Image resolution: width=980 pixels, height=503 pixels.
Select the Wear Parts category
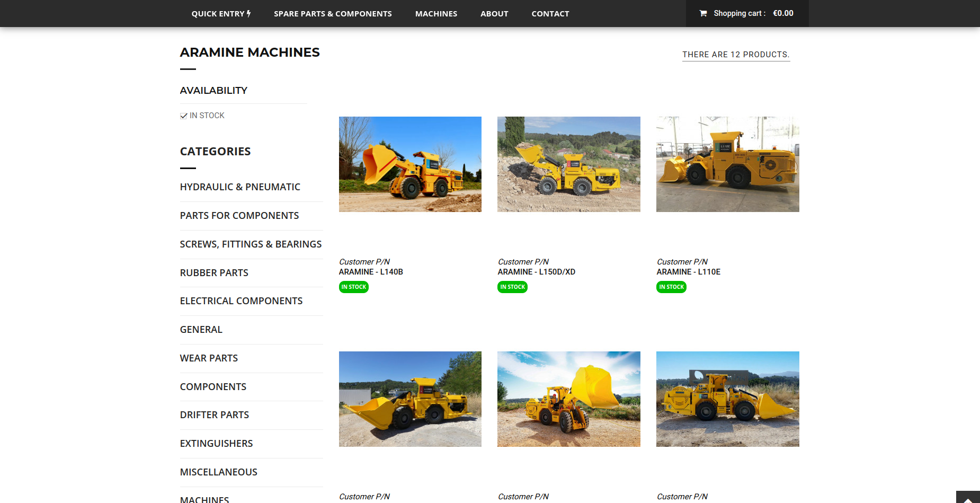click(209, 358)
